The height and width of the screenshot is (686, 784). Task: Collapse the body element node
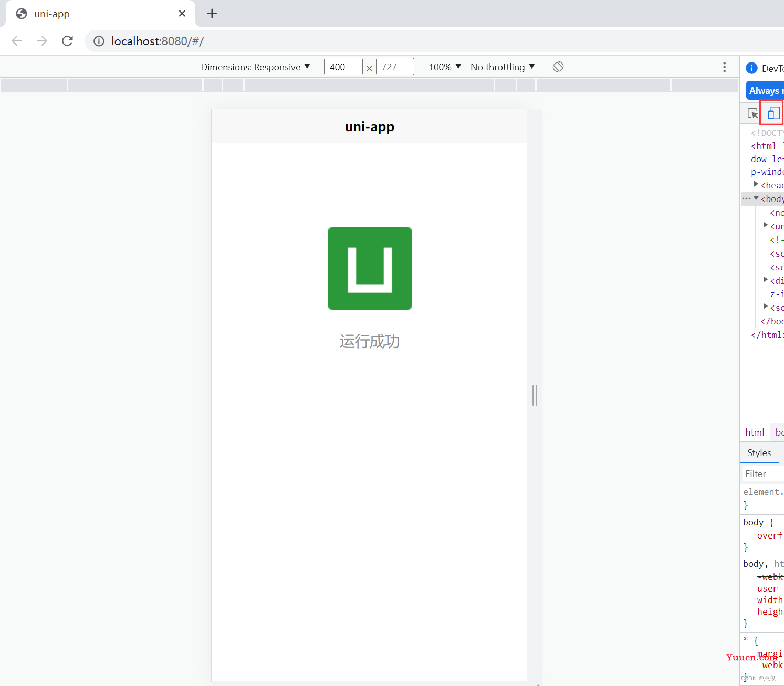point(756,198)
